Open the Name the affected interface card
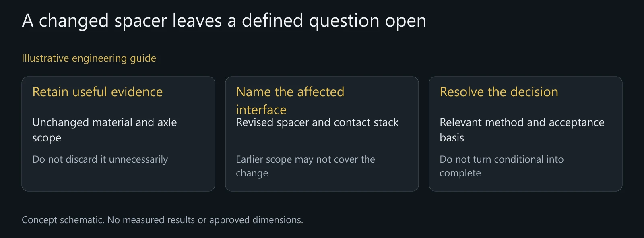The width and height of the screenshot is (644, 238). tap(322, 134)
